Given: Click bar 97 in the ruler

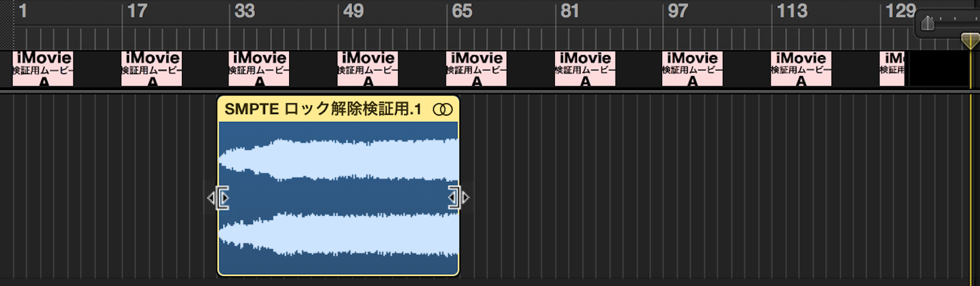Looking at the screenshot, I should (677, 11).
